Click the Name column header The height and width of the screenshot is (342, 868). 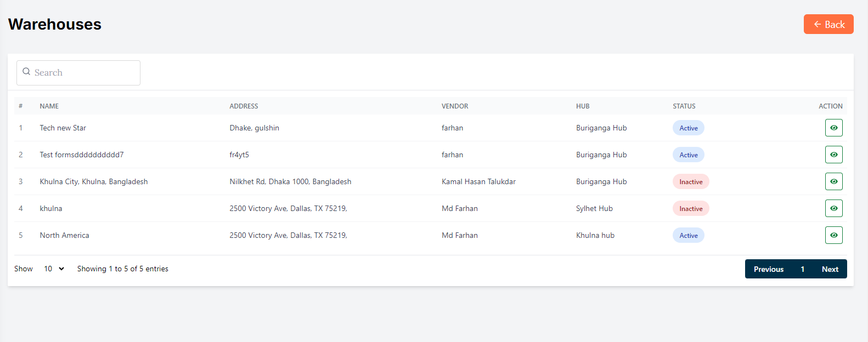pos(49,106)
